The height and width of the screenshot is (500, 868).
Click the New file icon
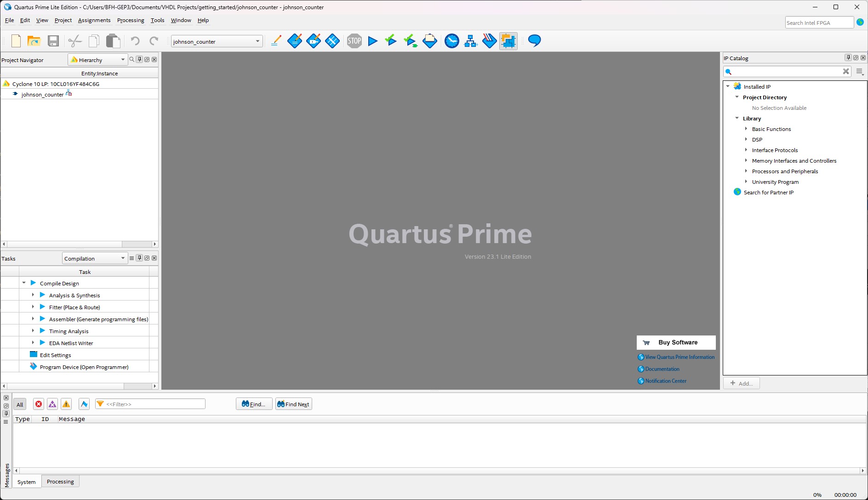pos(16,41)
